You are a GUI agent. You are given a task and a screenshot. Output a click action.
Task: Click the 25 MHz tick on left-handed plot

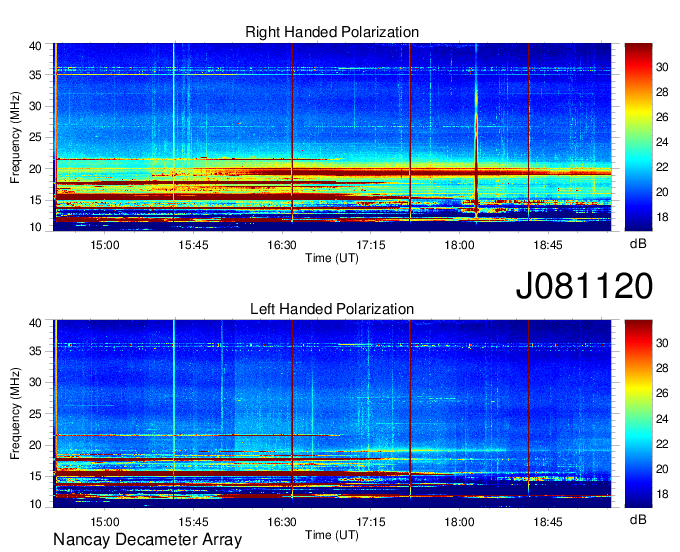[x=36, y=414]
